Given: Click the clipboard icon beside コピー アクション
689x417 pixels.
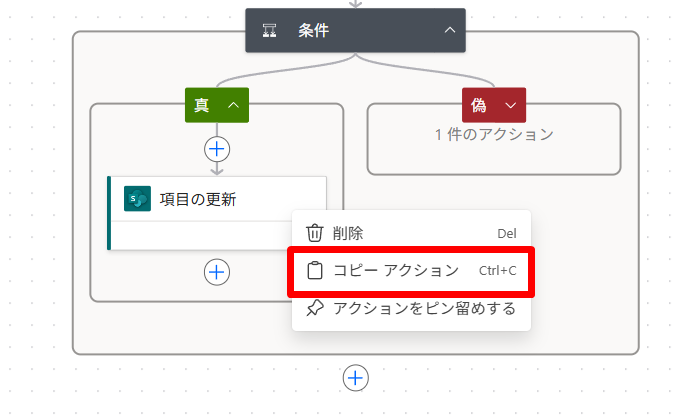Looking at the screenshot, I should tap(315, 270).
